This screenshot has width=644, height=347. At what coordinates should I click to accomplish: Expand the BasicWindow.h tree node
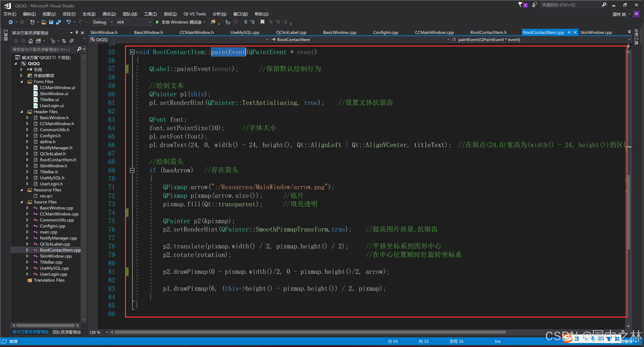(x=27, y=118)
